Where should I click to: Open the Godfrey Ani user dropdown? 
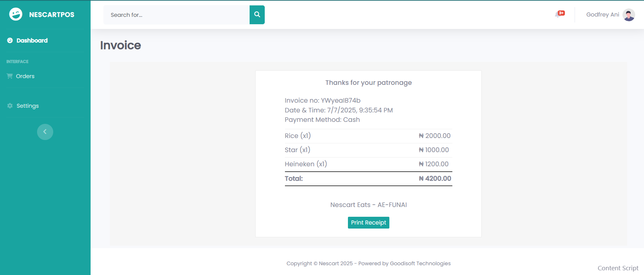click(603, 14)
